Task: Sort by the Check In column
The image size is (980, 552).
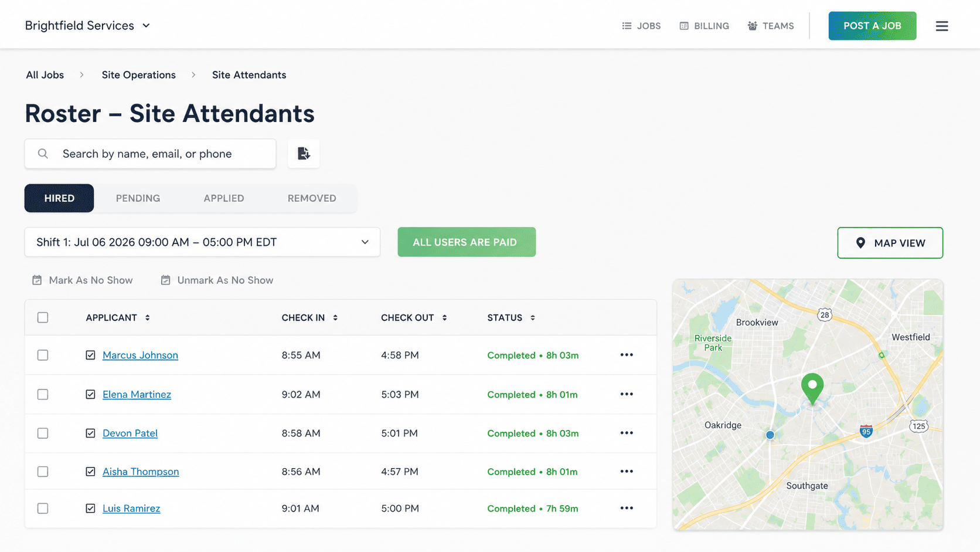Action: point(309,317)
